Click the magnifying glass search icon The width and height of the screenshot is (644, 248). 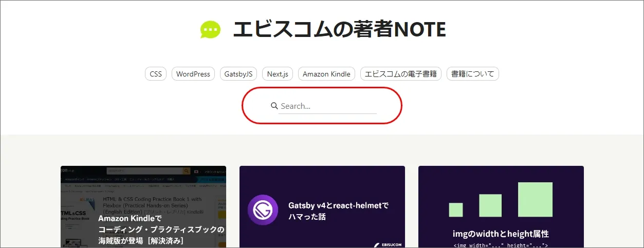coord(274,106)
